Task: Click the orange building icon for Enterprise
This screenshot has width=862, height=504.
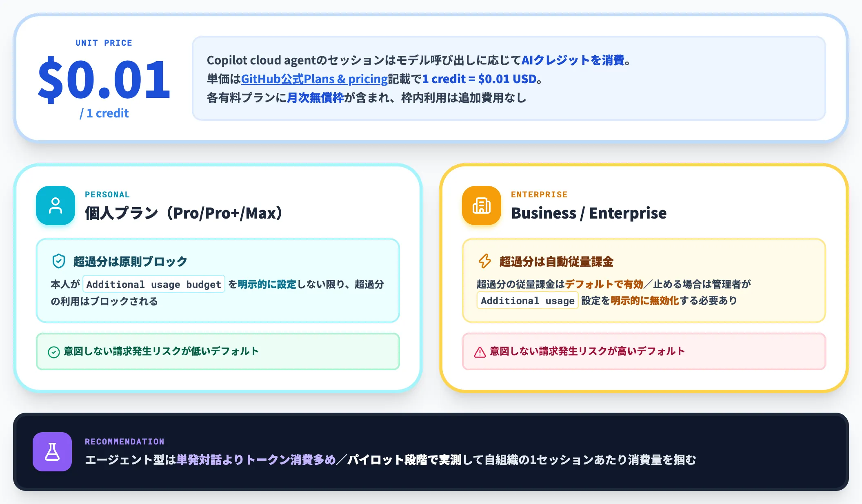Action: 482,206
